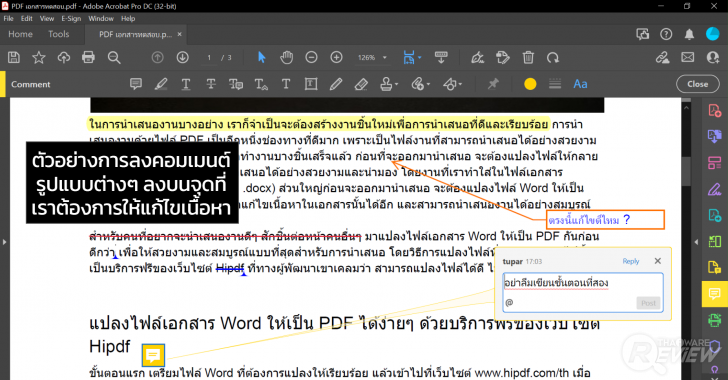This screenshot has width=728, height=380.
Task: Select the Add text comment tool
Action: coord(286,84)
